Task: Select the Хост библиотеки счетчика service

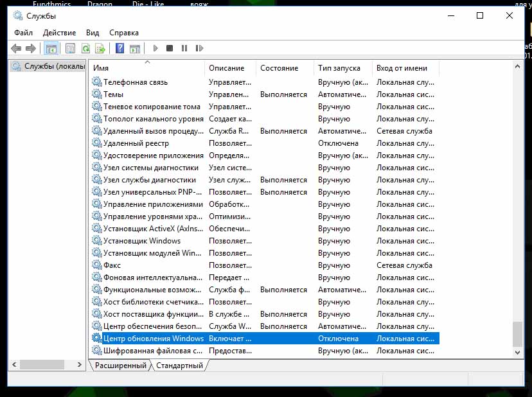Action: coord(265,302)
